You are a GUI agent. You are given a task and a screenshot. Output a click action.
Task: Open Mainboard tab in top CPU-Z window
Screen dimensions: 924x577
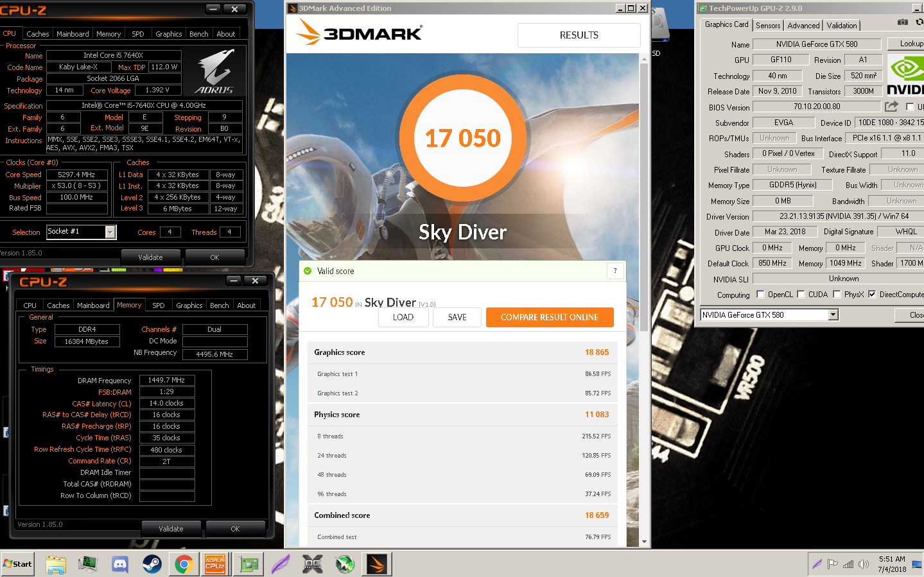click(x=73, y=34)
